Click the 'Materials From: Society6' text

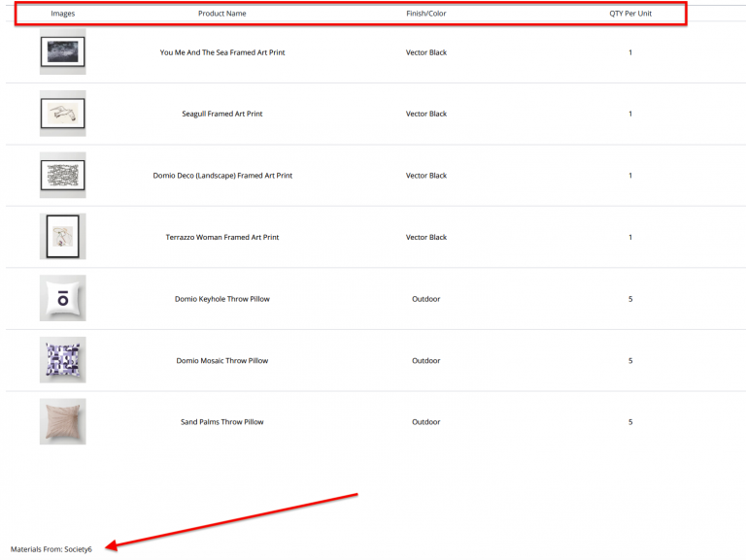(51, 549)
